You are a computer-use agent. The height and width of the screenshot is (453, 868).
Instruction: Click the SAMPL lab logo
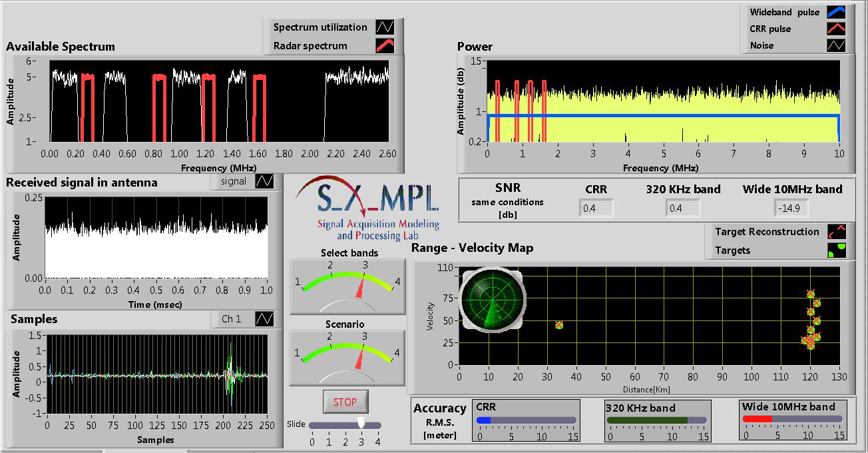(367, 207)
